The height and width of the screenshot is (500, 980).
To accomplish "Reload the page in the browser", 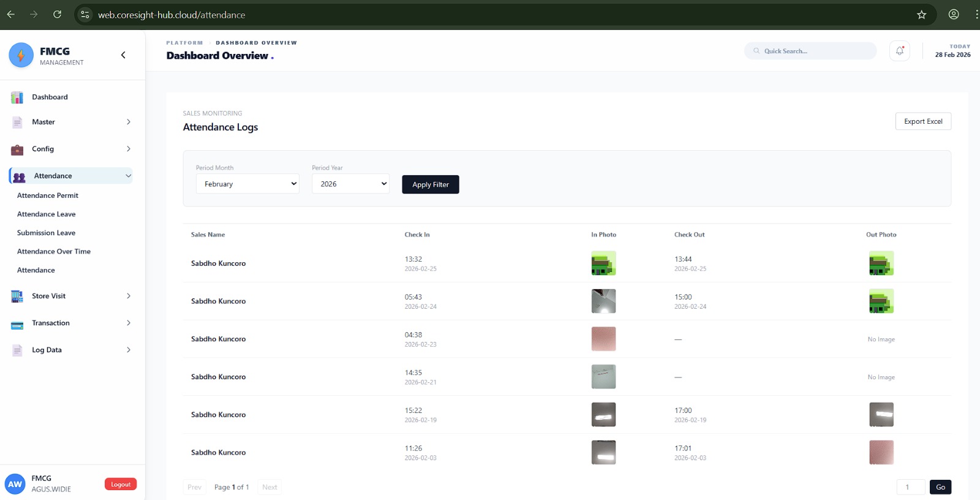I will click(x=57, y=15).
